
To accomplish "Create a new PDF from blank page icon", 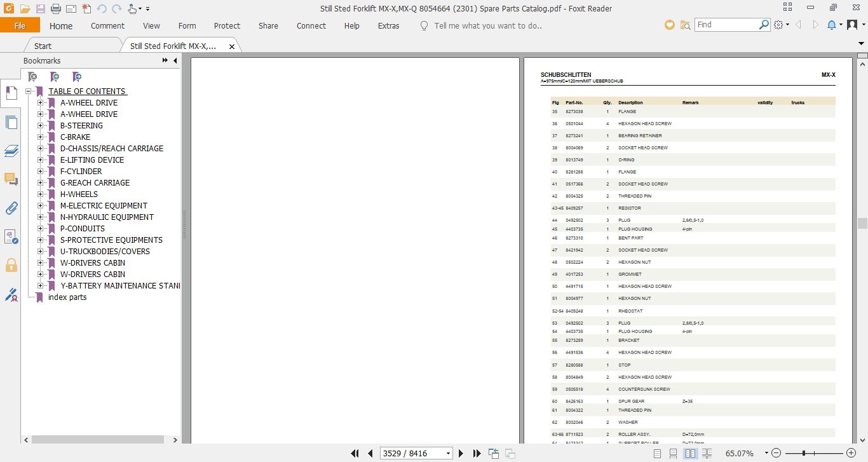I will [x=86, y=9].
